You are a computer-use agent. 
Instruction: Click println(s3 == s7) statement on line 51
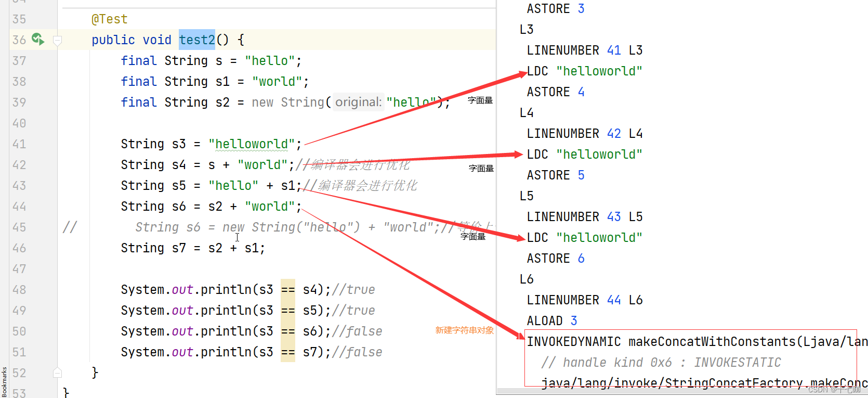pos(226,352)
